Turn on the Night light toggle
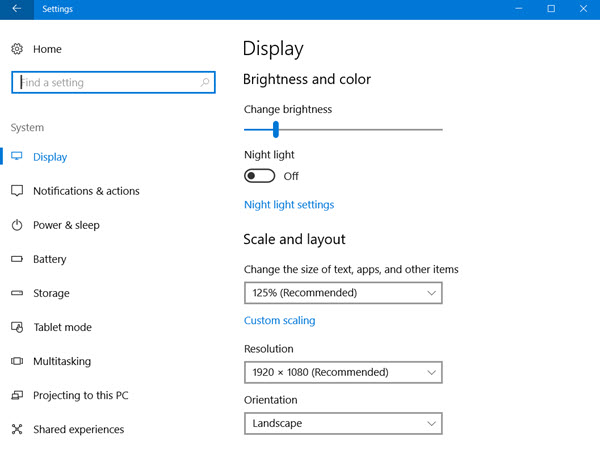Image resolution: width=600 pixels, height=449 pixels. [259, 176]
